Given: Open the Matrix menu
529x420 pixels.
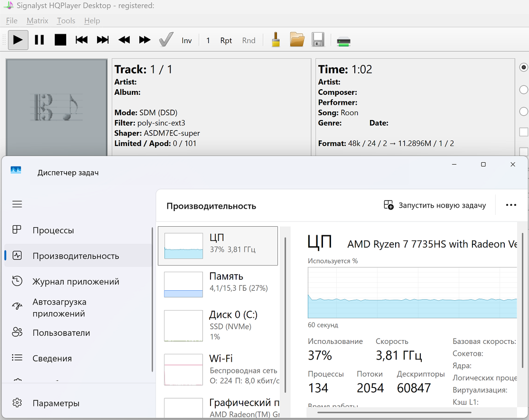Looking at the screenshot, I should point(37,21).
